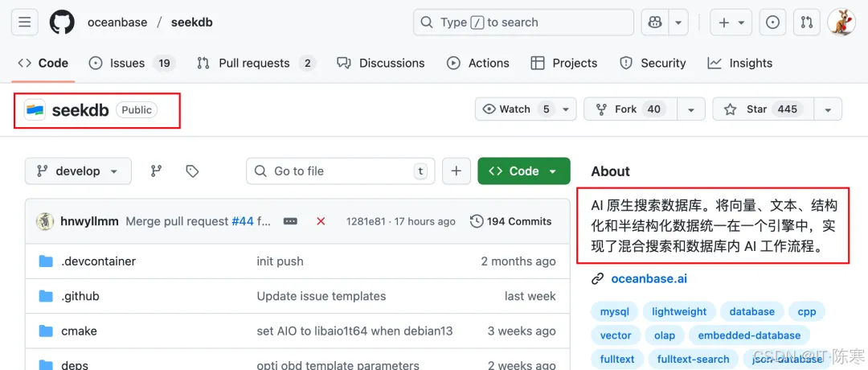Open the green Code dropdown button
868x370 pixels.
coord(524,171)
